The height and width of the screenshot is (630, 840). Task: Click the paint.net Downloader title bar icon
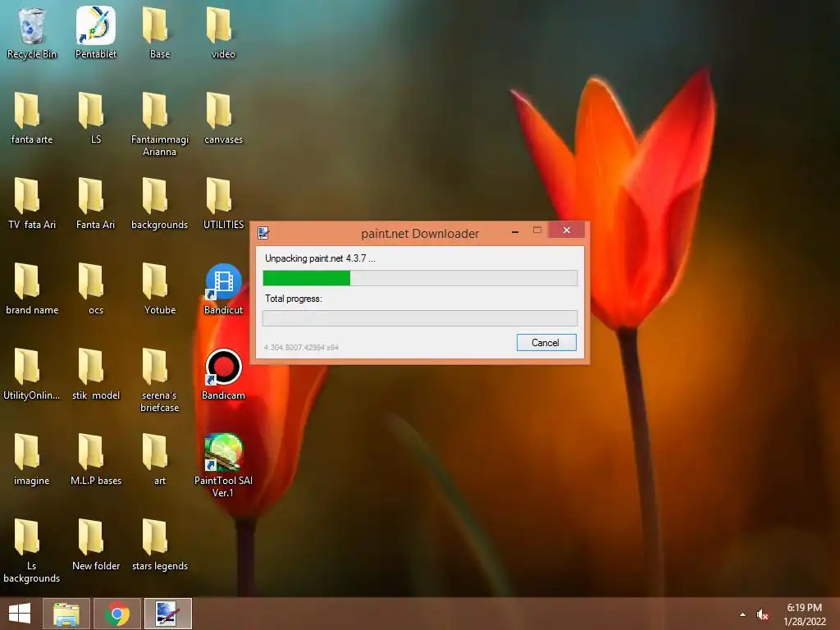click(263, 233)
